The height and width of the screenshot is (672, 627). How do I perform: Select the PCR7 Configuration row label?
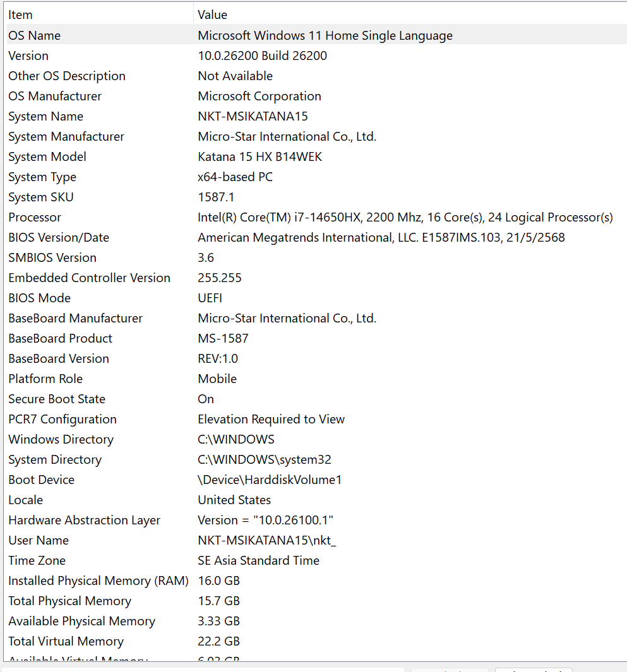(62, 419)
